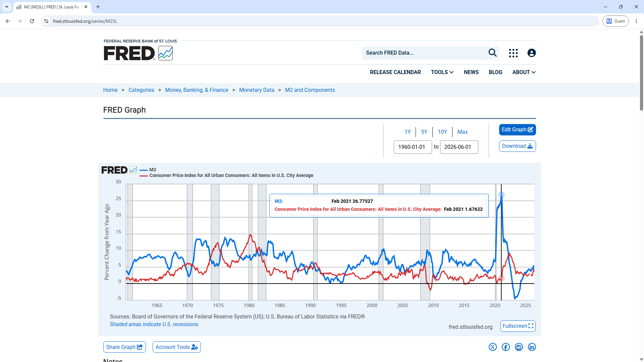This screenshot has width=644, height=362.
Task: Click the fred.stlouisfed.org graph footer text
Action: pyautogui.click(x=471, y=327)
